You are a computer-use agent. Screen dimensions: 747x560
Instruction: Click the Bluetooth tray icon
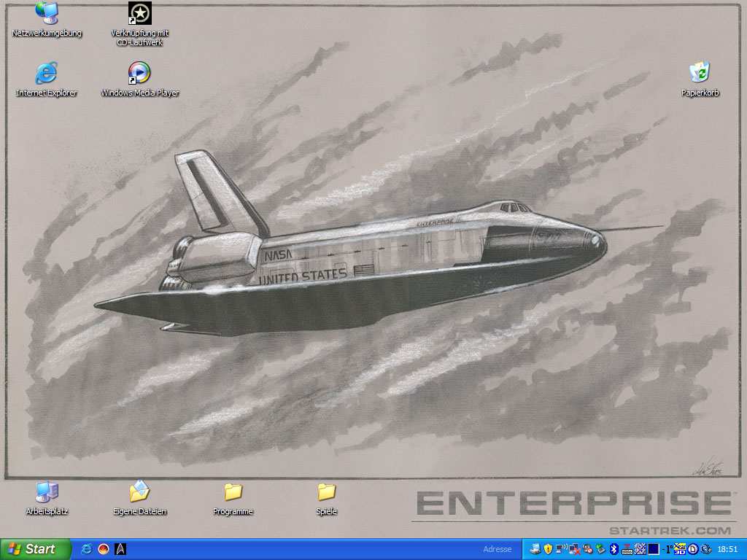pyautogui.click(x=614, y=549)
